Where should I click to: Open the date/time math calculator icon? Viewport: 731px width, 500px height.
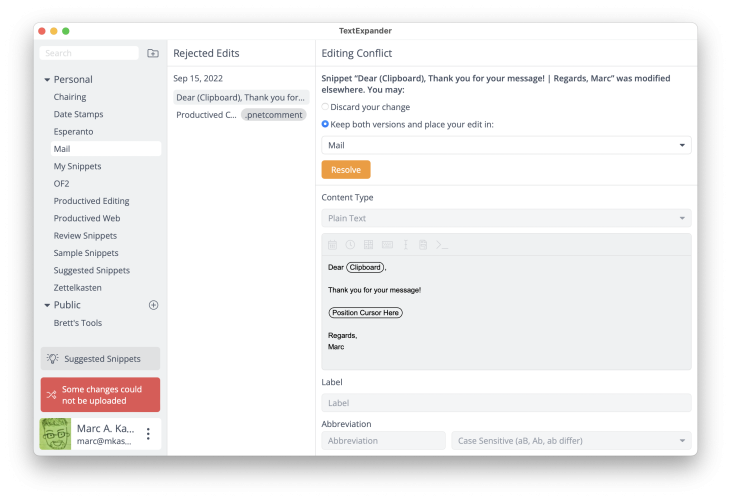tap(368, 245)
